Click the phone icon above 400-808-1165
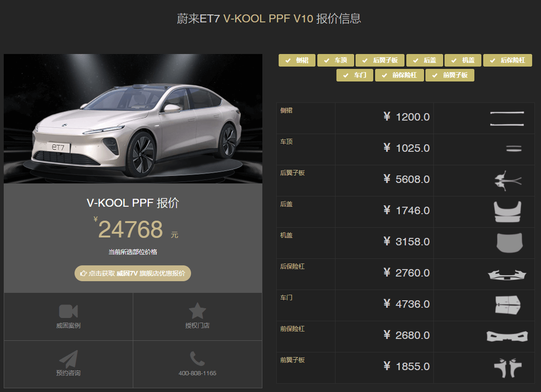 pyautogui.click(x=197, y=359)
